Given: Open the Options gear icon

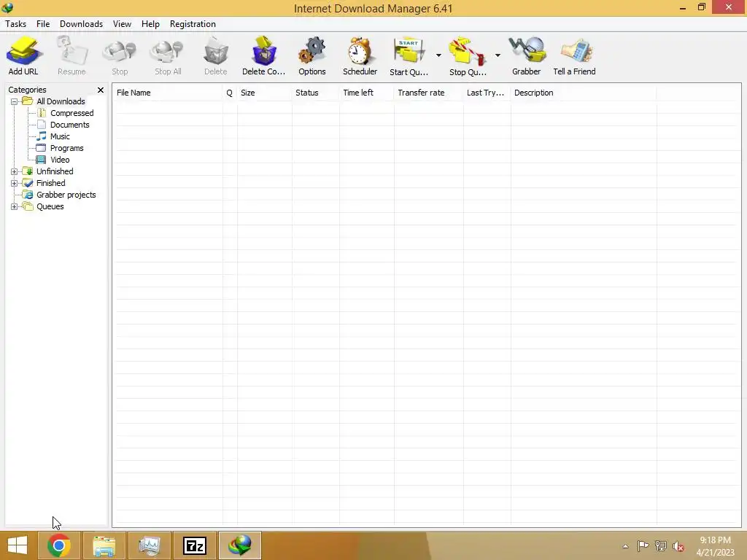Looking at the screenshot, I should tap(312, 55).
